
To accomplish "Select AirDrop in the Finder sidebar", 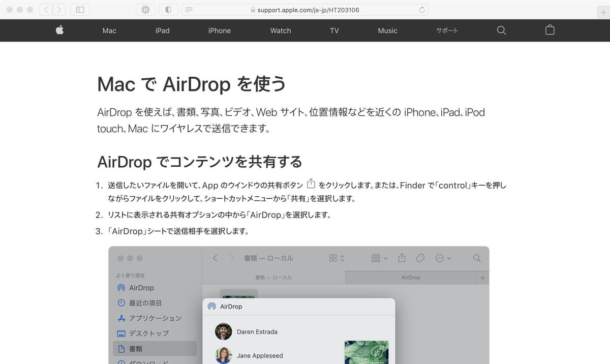I will tap(155, 288).
